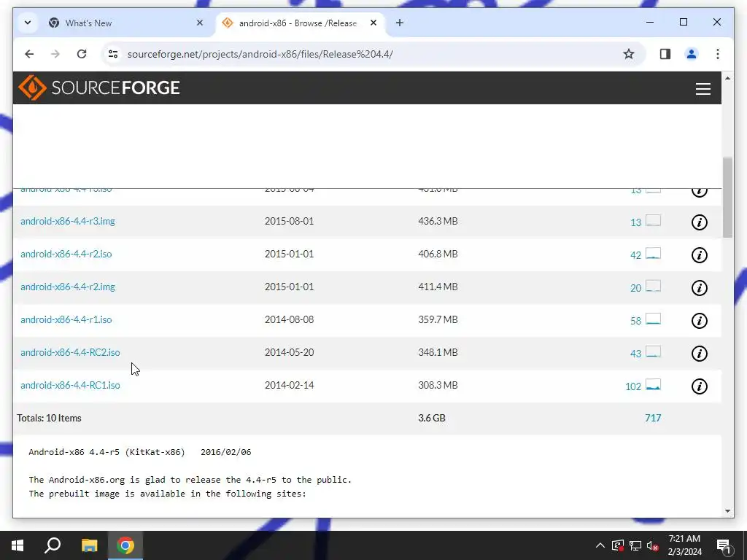This screenshot has width=747, height=560.
Task: Open Windows taskbar search
Action: pos(53,545)
